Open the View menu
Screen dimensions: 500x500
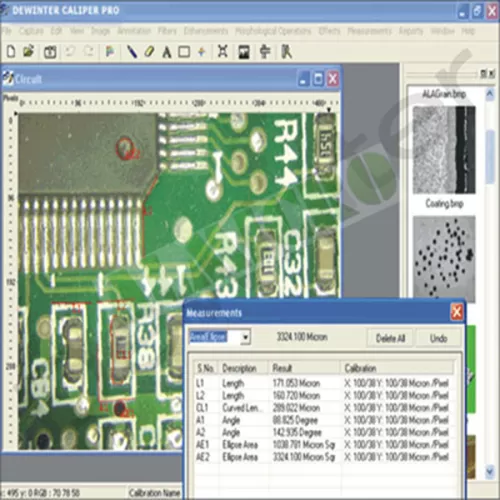(x=77, y=31)
